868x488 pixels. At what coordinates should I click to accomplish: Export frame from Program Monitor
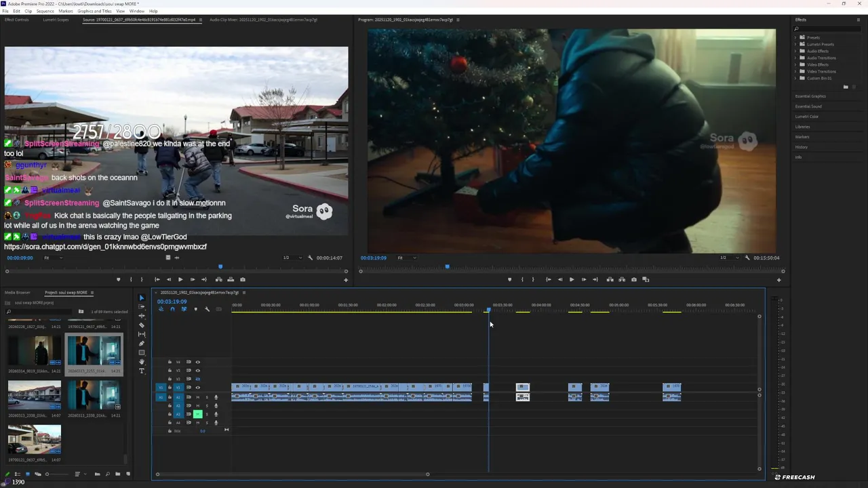click(x=634, y=279)
